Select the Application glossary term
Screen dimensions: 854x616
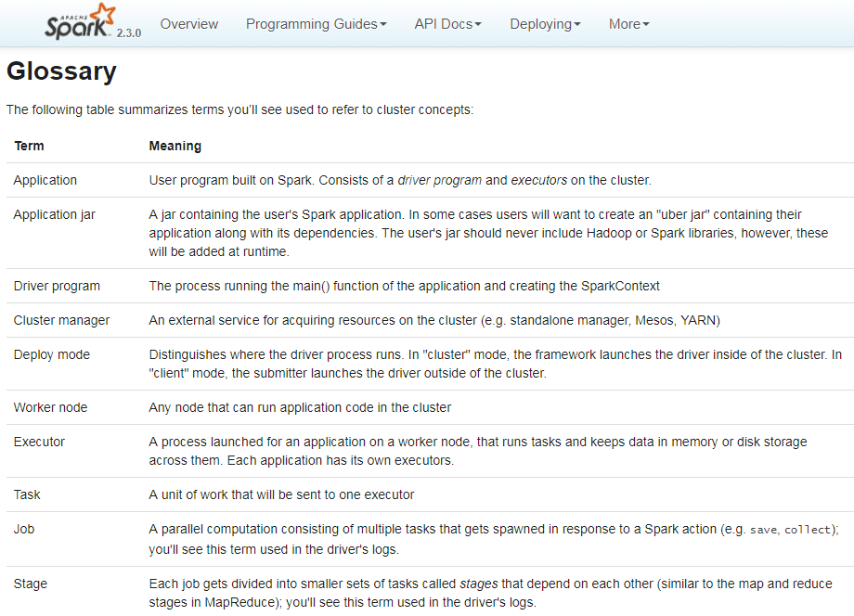coord(45,180)
